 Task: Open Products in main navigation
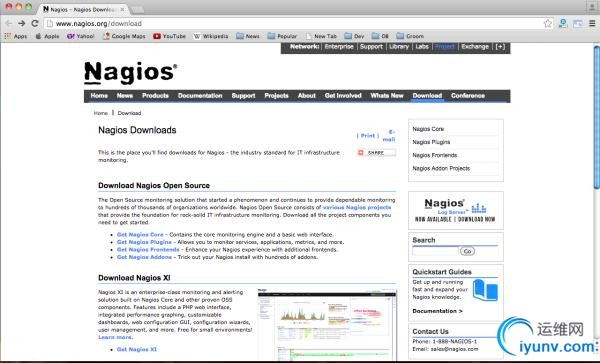coord(155,96)
